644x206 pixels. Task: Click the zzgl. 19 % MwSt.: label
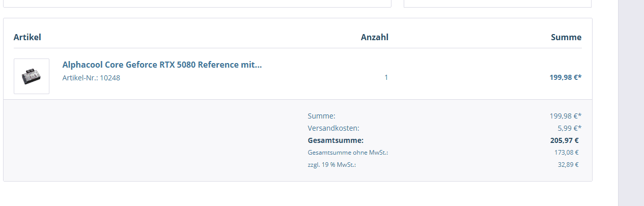click(x=331, y=164)
